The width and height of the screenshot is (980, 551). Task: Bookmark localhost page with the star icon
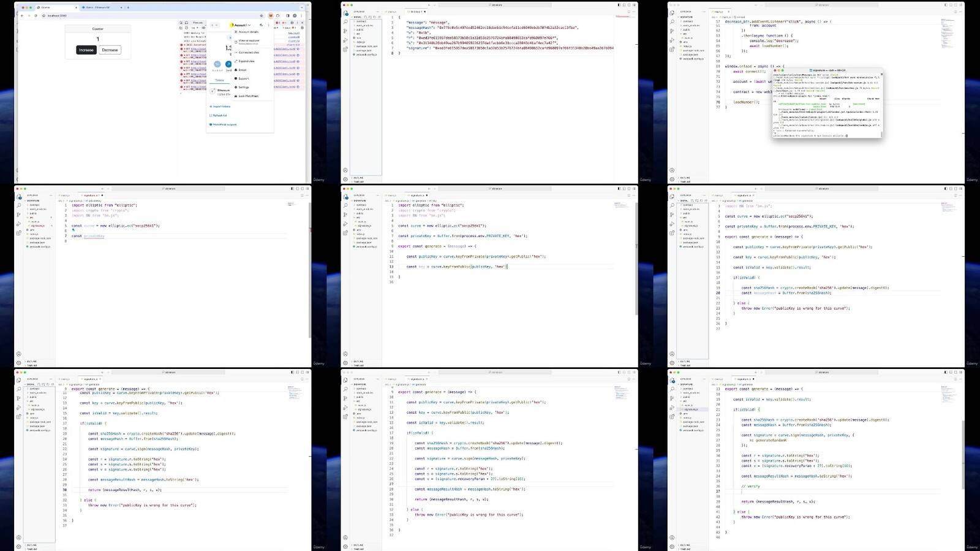click(262, 15)
